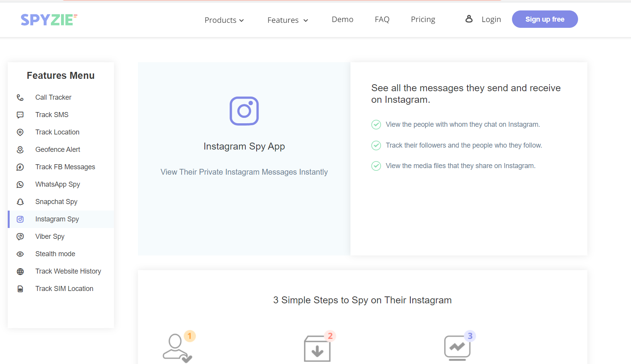Viewport: 631px width, 364px height.
Task: Click the Sign up free button
Action: [545, 19]
